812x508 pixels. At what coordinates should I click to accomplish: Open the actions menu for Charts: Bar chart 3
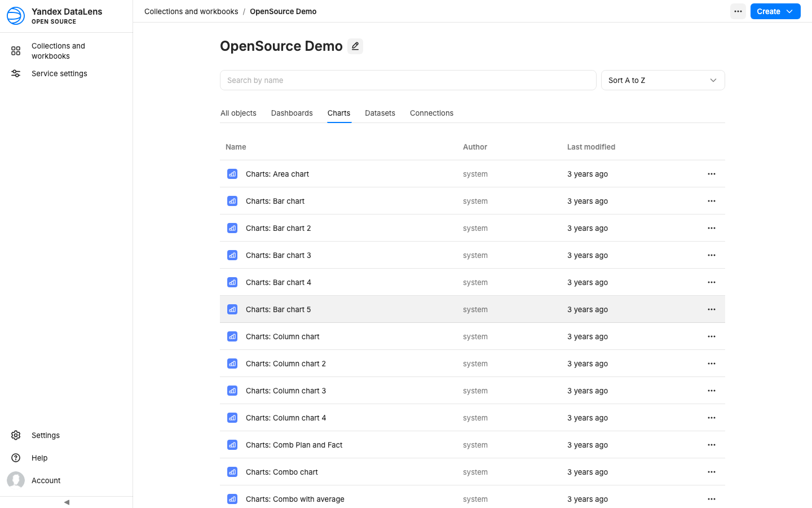pyautogui.click(x=712, y=255)
